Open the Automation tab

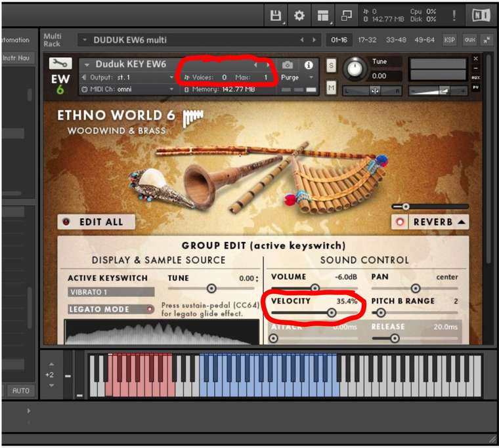[15, 40]
